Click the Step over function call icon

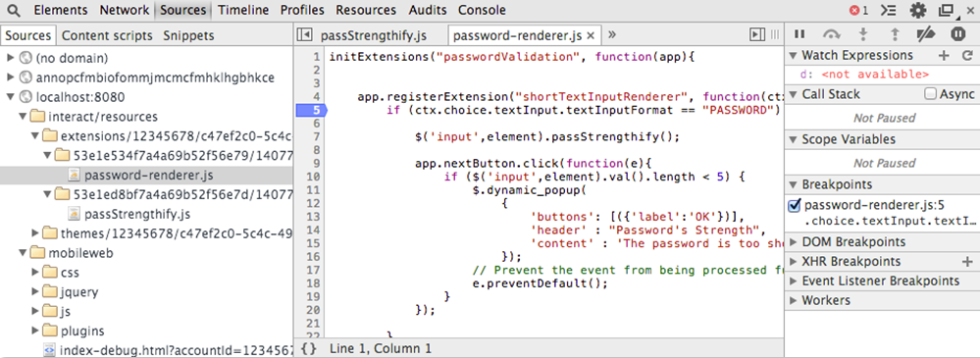(832, 33)
